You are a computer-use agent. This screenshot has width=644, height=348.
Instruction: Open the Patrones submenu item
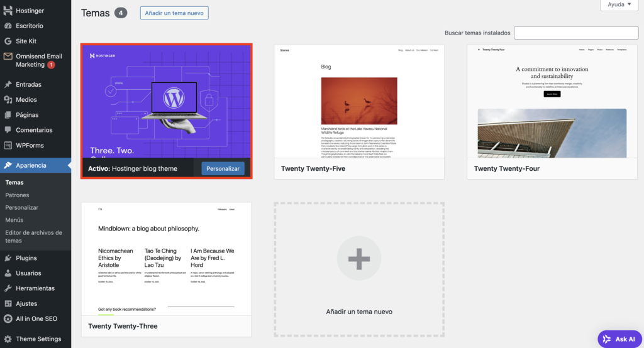click(x=17, y=195)
